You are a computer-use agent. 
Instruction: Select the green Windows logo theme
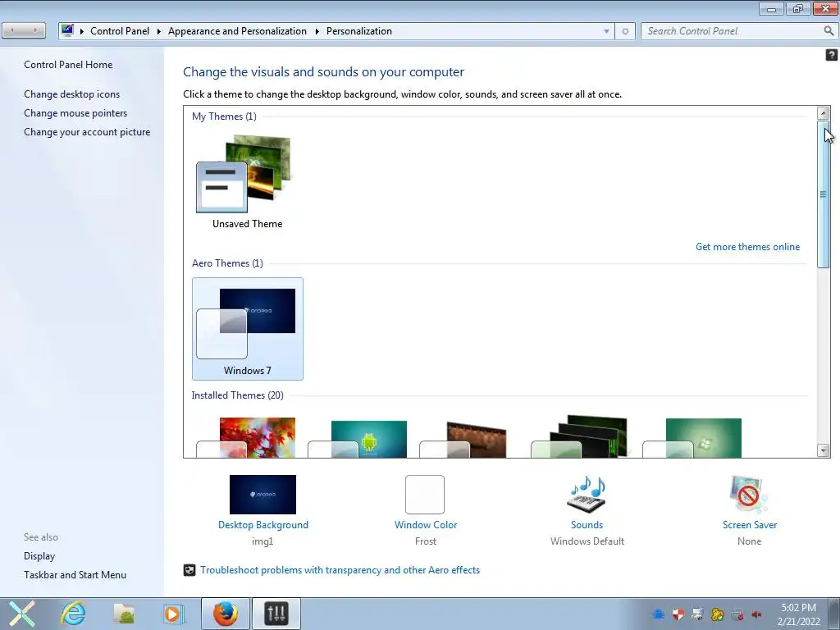pos(692,438)
